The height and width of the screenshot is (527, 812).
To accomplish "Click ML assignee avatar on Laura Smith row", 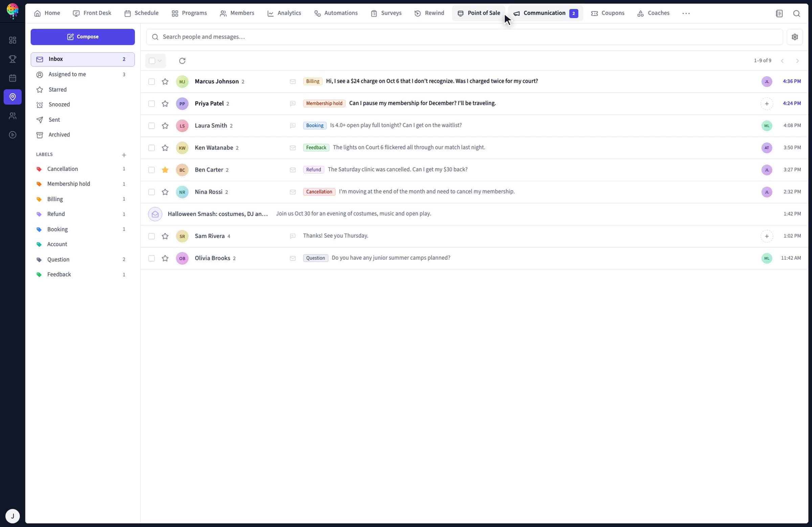I will 767,125.
